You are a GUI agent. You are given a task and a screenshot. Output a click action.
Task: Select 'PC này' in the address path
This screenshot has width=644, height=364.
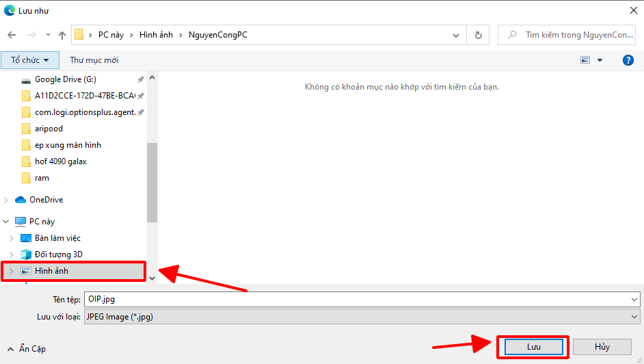point(111,35)
